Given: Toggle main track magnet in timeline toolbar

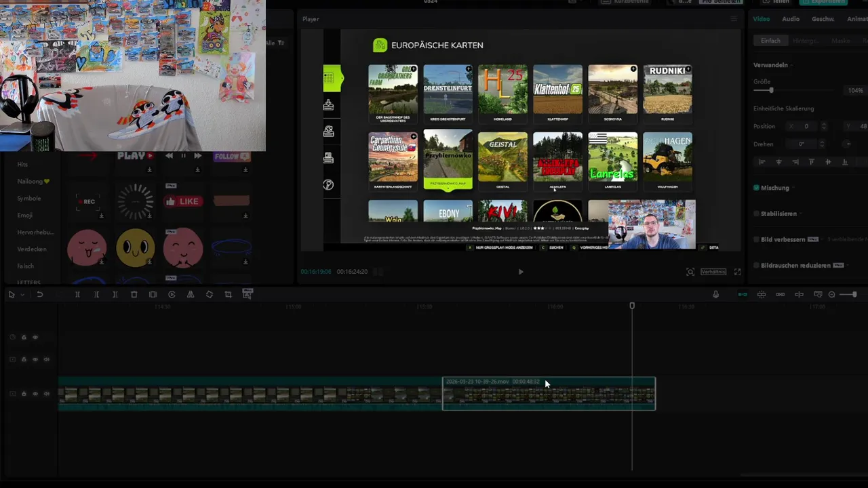Looking at the screenshot, I should 743,294.
